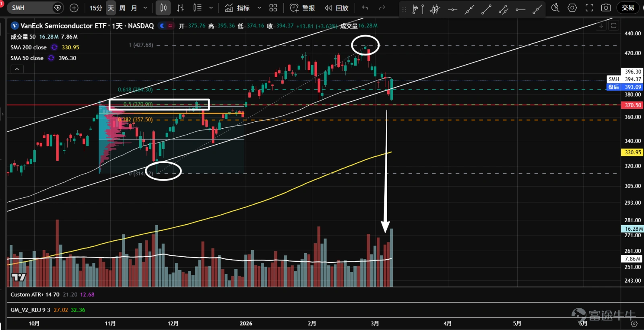Screen dimensions: 644x330
Task: Collapse the indicator legend chevron
Action: [x=17, y=70]
